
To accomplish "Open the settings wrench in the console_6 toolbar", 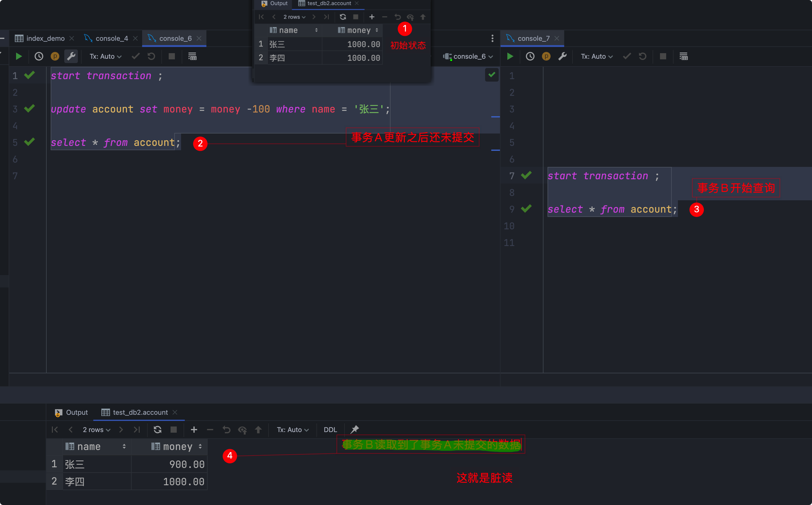I will pos(71,57).
